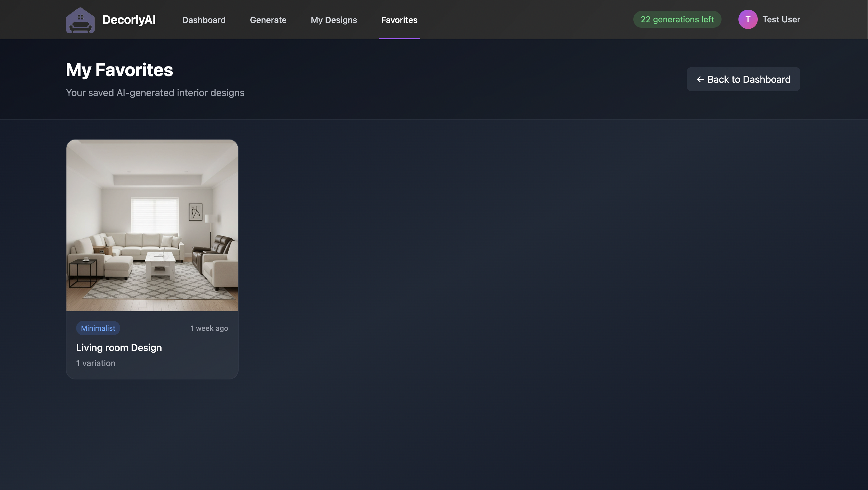
Task: Click Back to Dashboard button
Action: pyautogui.click(x=743, y=79)
